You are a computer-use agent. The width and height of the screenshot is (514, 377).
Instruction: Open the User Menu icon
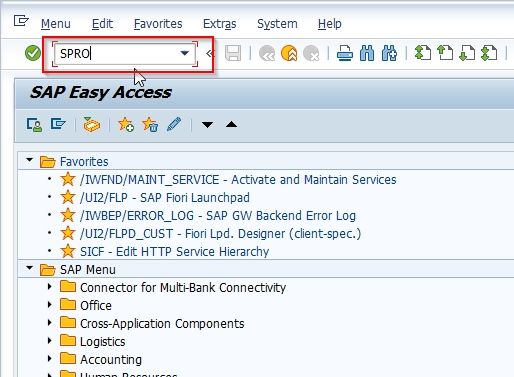(x=34, y=125)
